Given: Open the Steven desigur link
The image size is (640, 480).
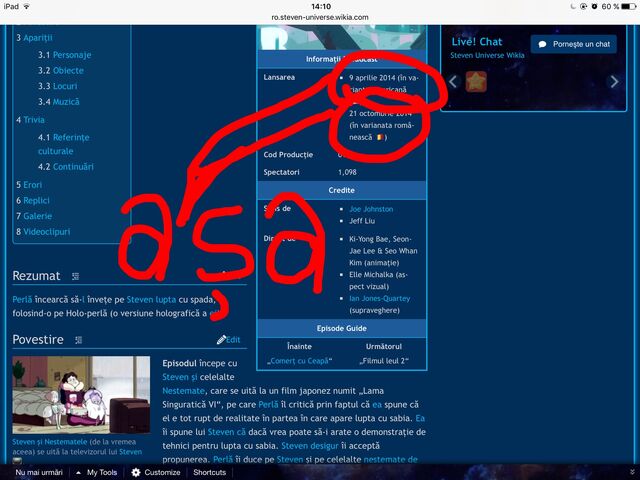Looking at the screenshot, I should coord(310,446).
